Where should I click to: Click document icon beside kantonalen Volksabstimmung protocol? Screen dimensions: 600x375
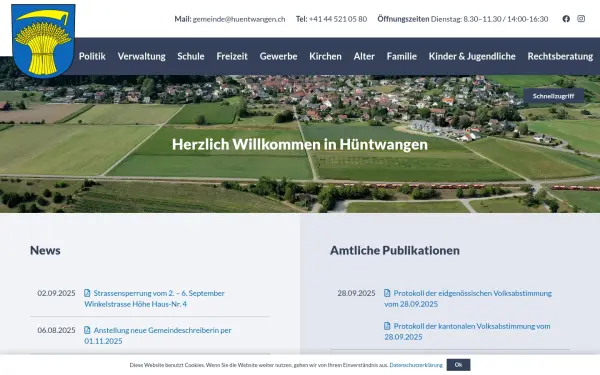pos(387,326)
